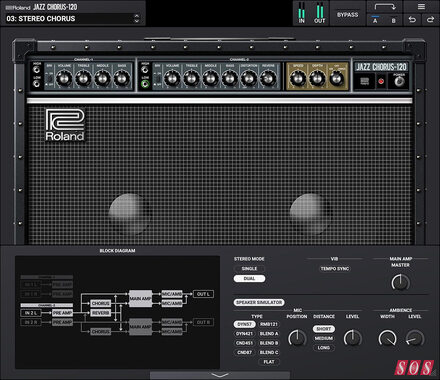
Task: Click the Channel-1 Middle knob
Action: point(102,79)
